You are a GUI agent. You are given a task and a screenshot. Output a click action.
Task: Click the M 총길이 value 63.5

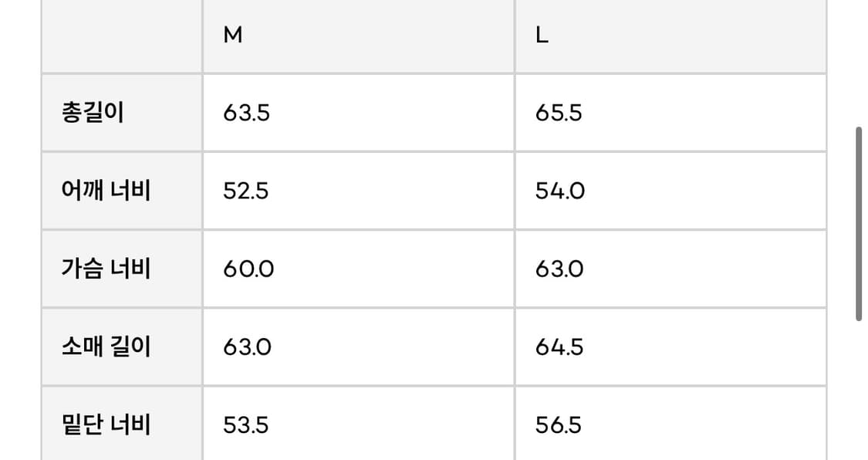pos(246,113)
